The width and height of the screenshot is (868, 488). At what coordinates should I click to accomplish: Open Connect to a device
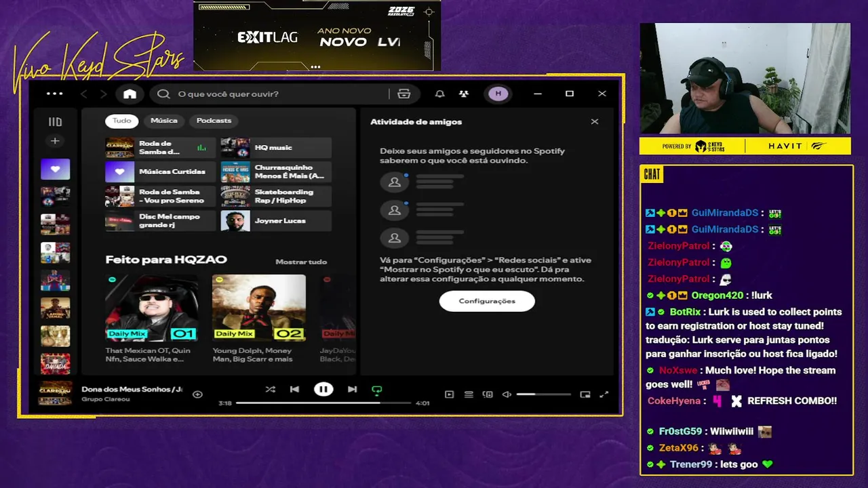point(488,394)
